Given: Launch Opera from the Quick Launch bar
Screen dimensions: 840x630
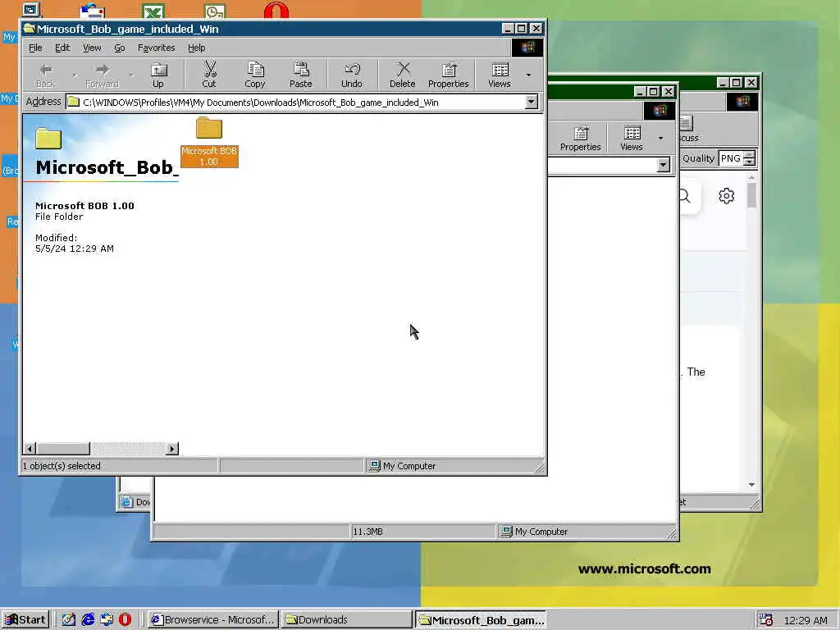Looking at the screenshot, I should pyautogui.click(x=125, y=619).
